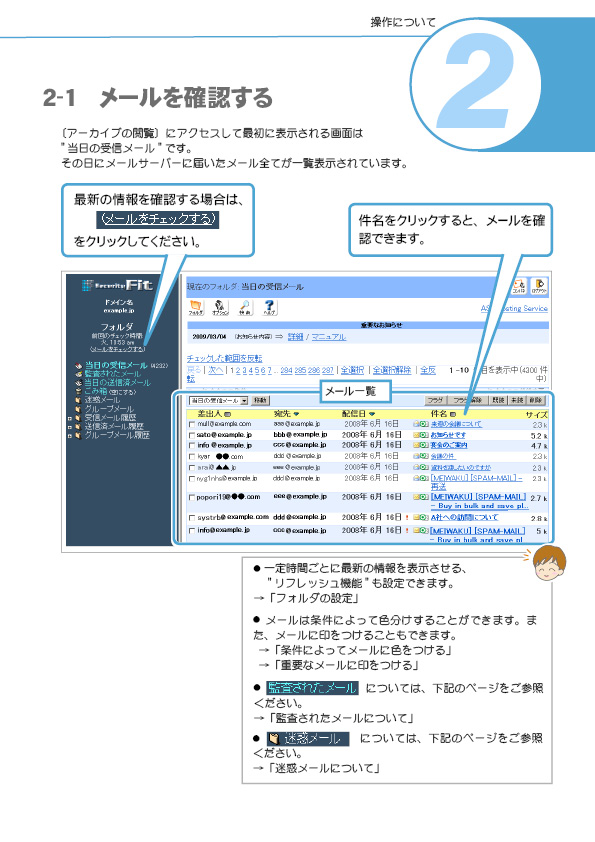Click the ログアウト icon at top right
Viewport: 595px width, 842px height.
539,286
